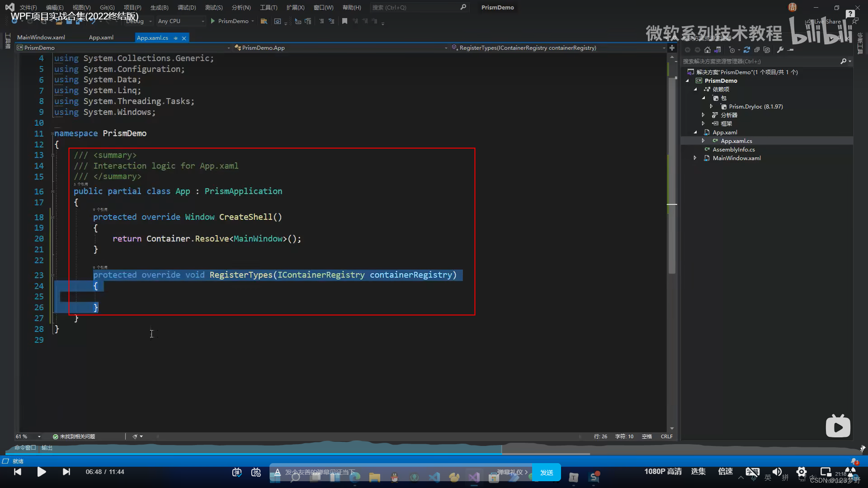Open the 选集 episode list
This screenshot has height=488, width=868.
[698, 471]
